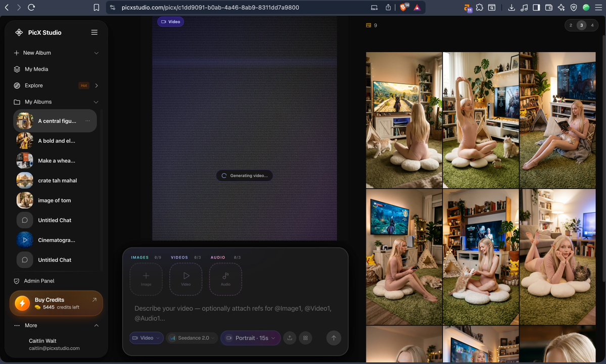Select page 3 in the gallery pager
The height and width of the screenshot is (364, 606).
(582, 25)
